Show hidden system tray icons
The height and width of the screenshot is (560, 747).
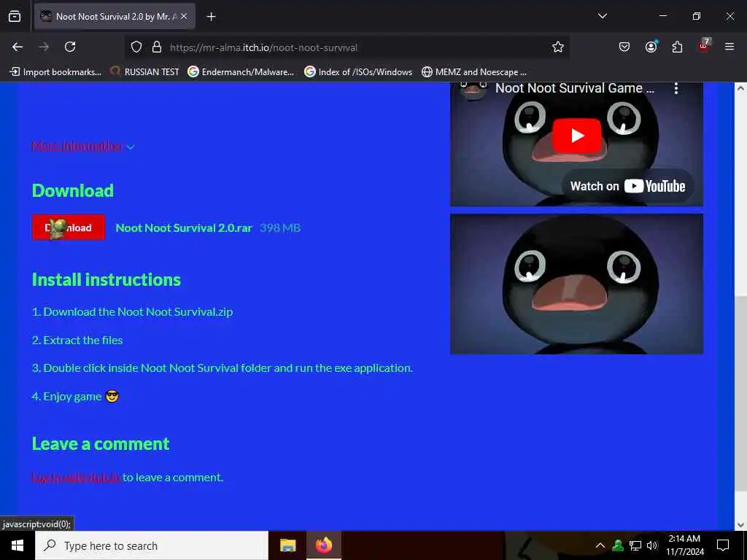(x=600, y=545)
